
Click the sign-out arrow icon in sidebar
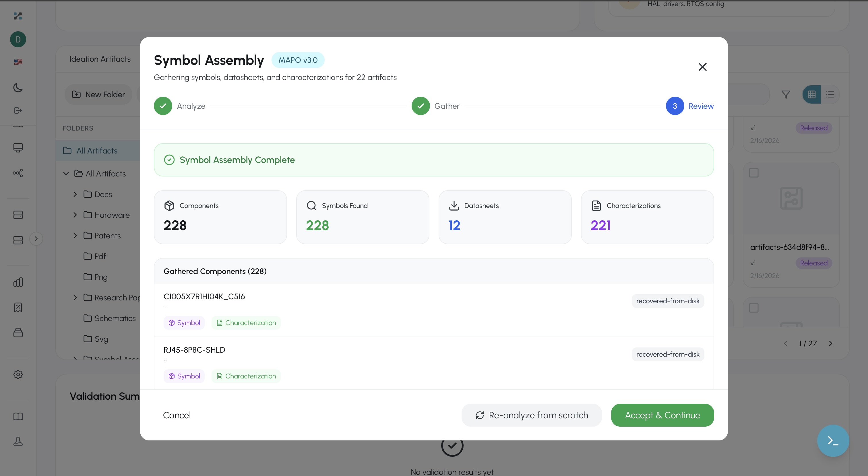18,110
